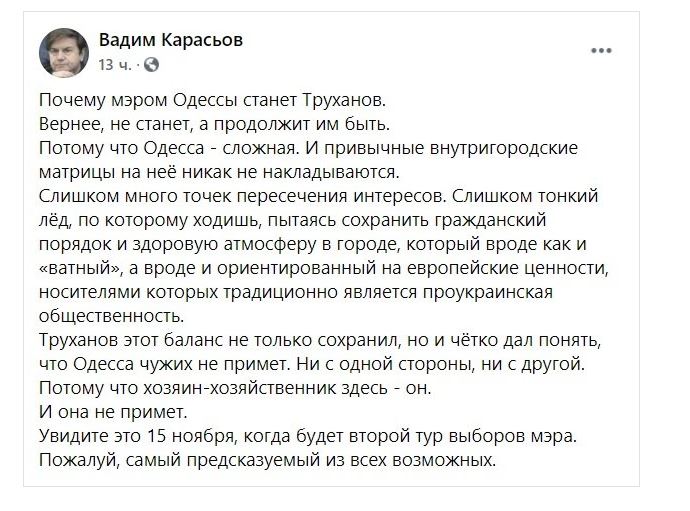The height and width of the screenshot is (511, 690).
Task: Open the post options three-dots menu
Action: tap(601, 50)
